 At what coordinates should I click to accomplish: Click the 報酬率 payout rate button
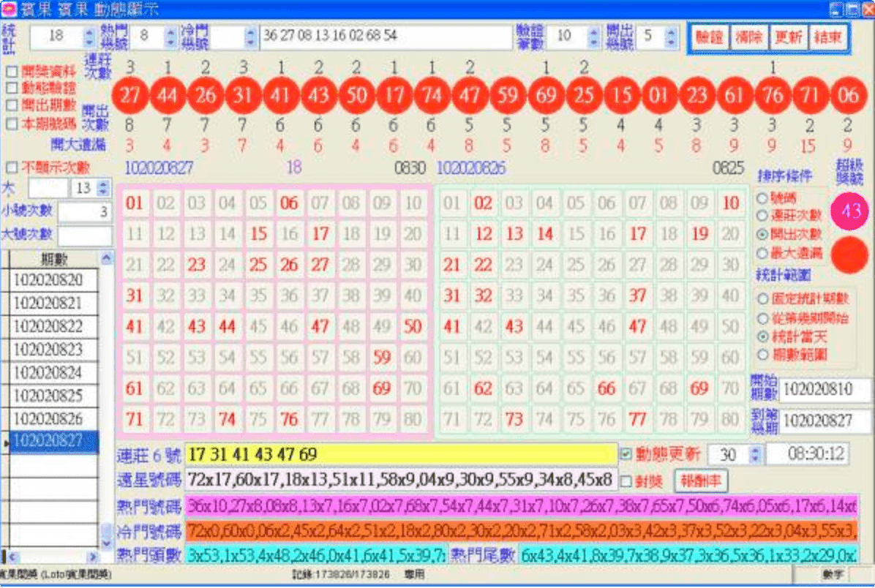(700, 480)
